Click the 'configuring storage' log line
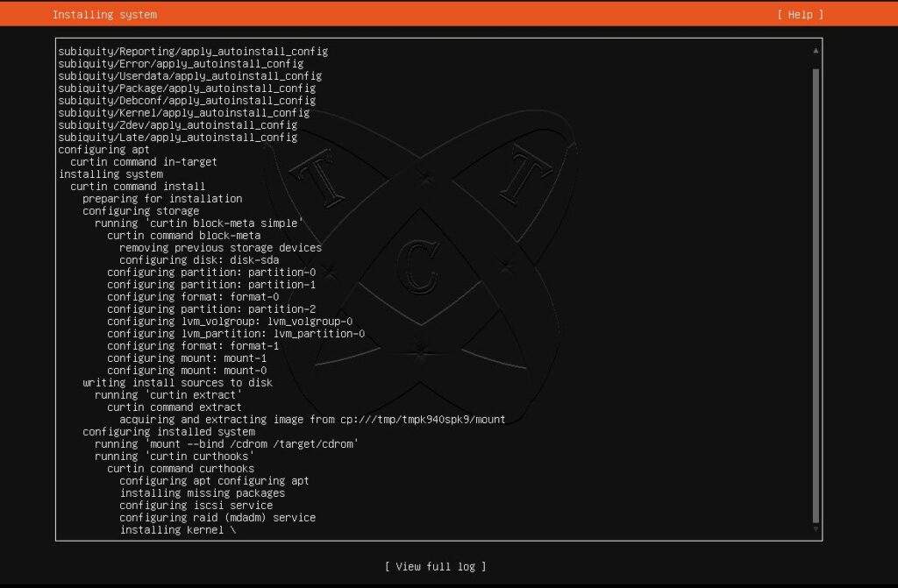The width and height of the screenshot is (898, 588). coord(141,211)
